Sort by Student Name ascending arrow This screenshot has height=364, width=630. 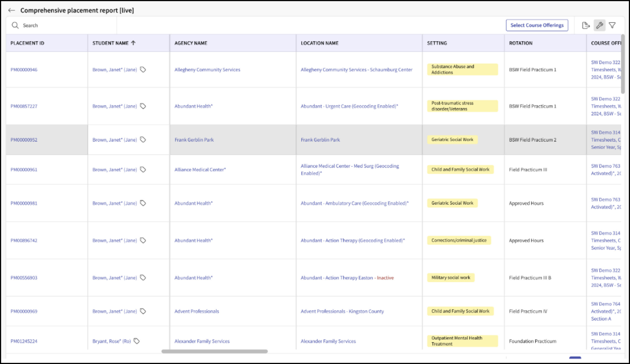133,43
